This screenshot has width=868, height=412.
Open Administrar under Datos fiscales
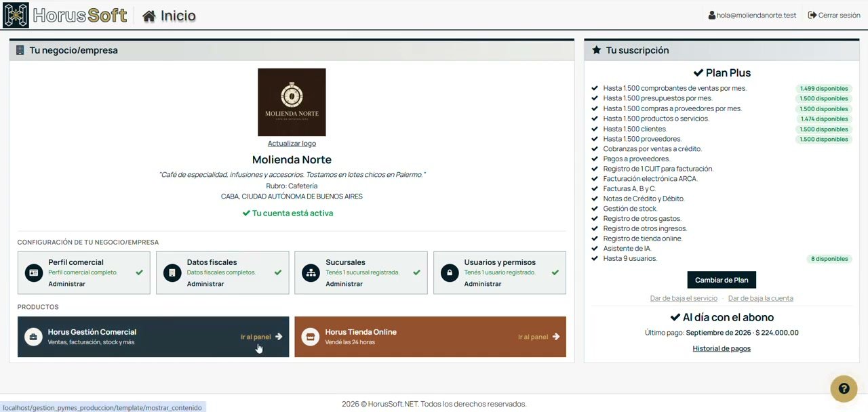pos(205,284)
